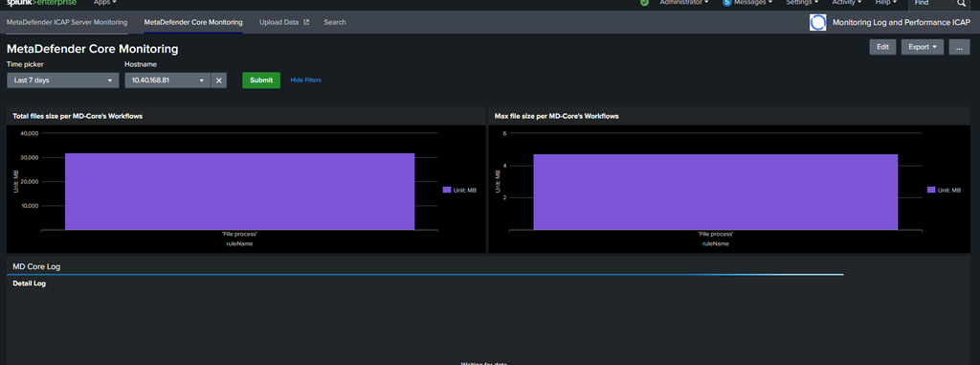The image size is (980, 365).
Task: Click the Messages count badge
Action: (x=727, y=3)
